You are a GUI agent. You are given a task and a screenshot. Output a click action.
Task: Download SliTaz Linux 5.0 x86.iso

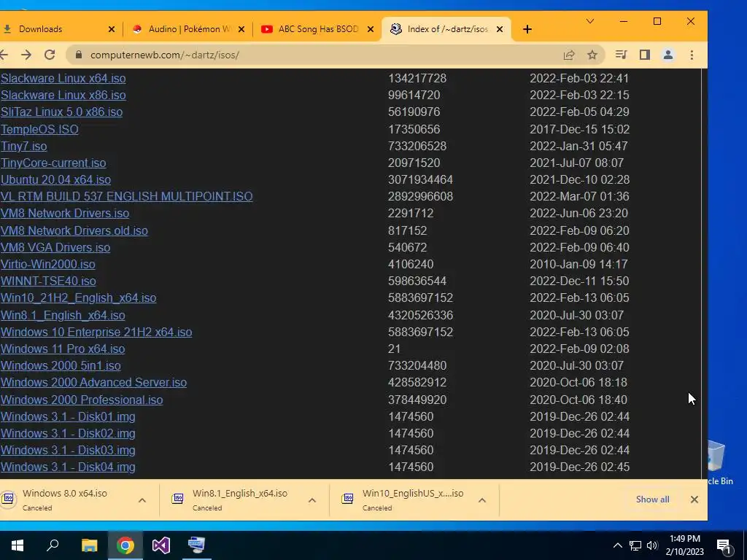click(x=61, y=112)
